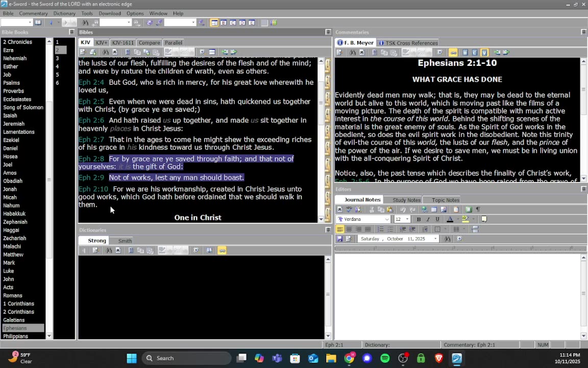Toggle highlighted V verse commentary button

pos(484,52)
